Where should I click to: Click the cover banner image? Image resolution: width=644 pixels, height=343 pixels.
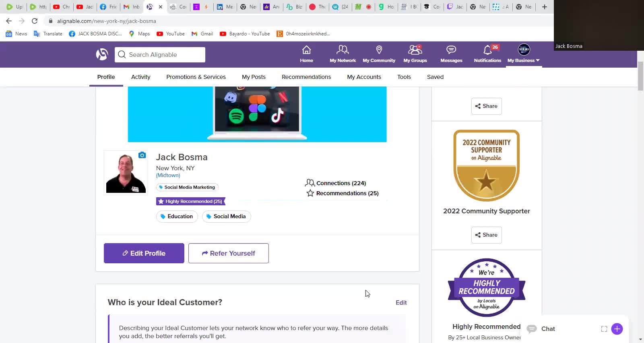tap(257, 114)
